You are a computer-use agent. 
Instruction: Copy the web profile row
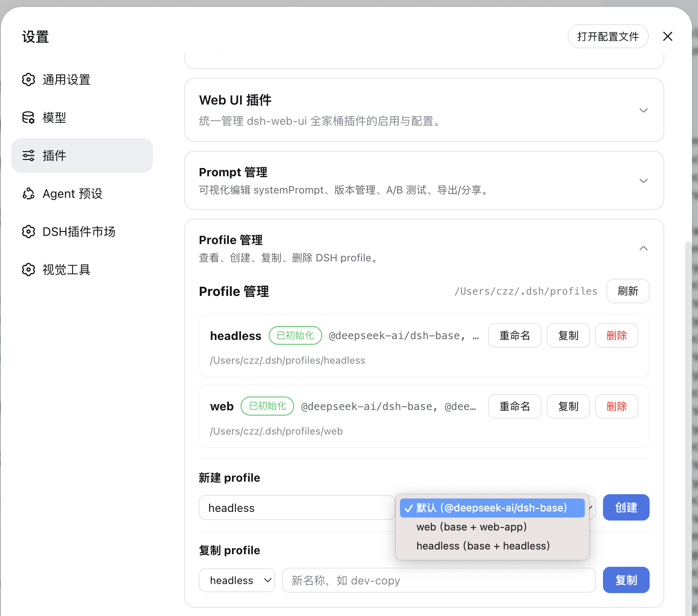(568, 406)
